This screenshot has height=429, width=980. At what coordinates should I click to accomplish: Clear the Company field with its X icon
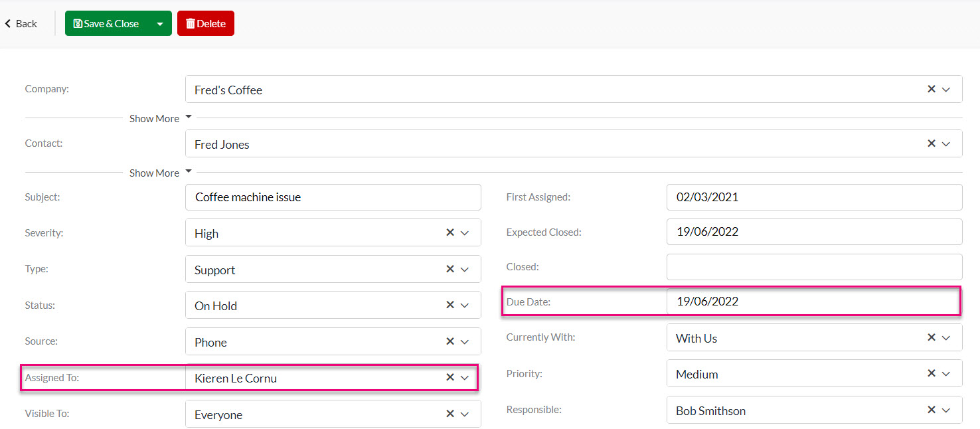(x=932, y=89)
